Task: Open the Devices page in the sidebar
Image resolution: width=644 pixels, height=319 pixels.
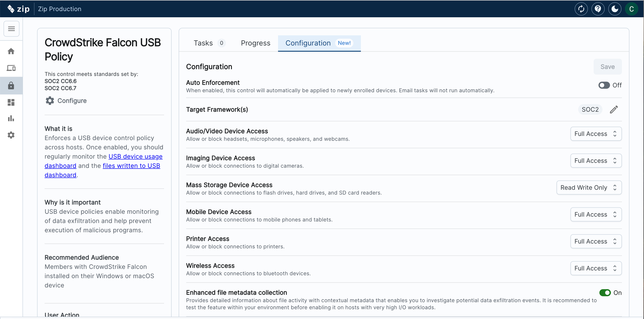Action: (x=11, y=68)
